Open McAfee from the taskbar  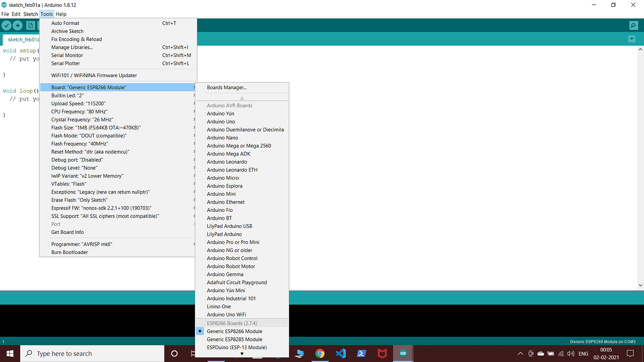coord(382,353)
